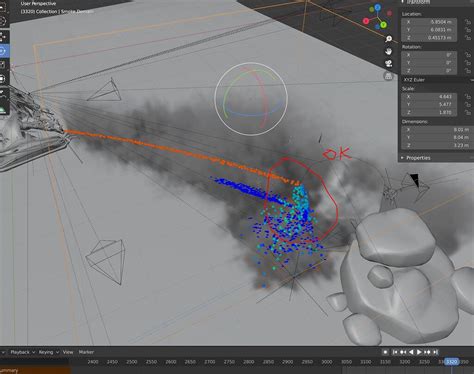
Task: Click the Rotation X value field
Action: 429,55
